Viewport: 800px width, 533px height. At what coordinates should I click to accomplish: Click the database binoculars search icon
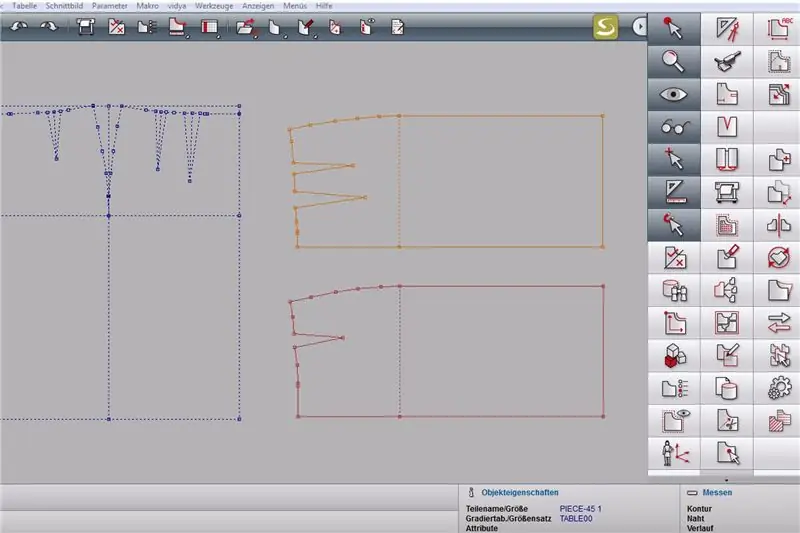click(x=673, y=290)
